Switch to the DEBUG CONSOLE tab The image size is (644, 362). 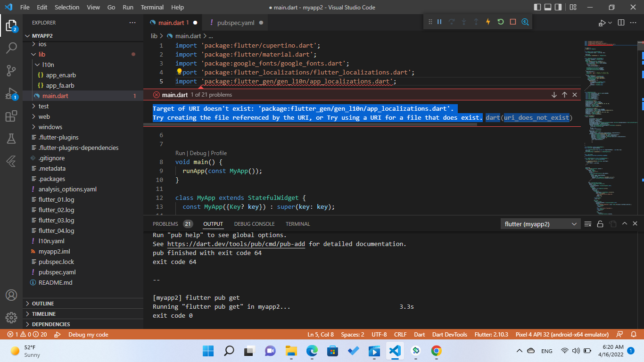pos(254,224)
